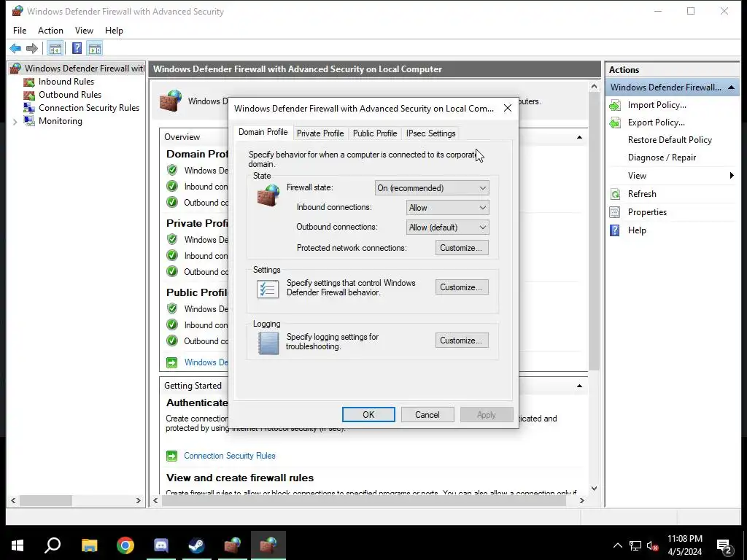Choose Restore Default Policy action

pos(670,140)
